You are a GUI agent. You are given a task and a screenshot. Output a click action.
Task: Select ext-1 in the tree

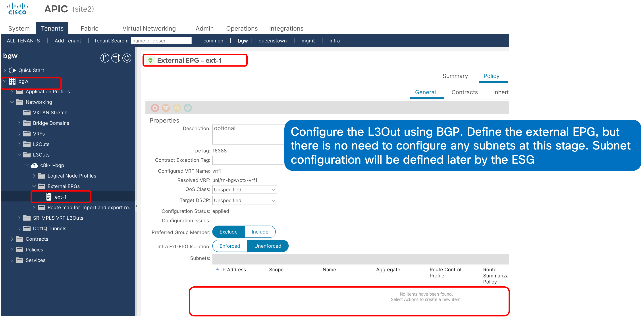60,197
